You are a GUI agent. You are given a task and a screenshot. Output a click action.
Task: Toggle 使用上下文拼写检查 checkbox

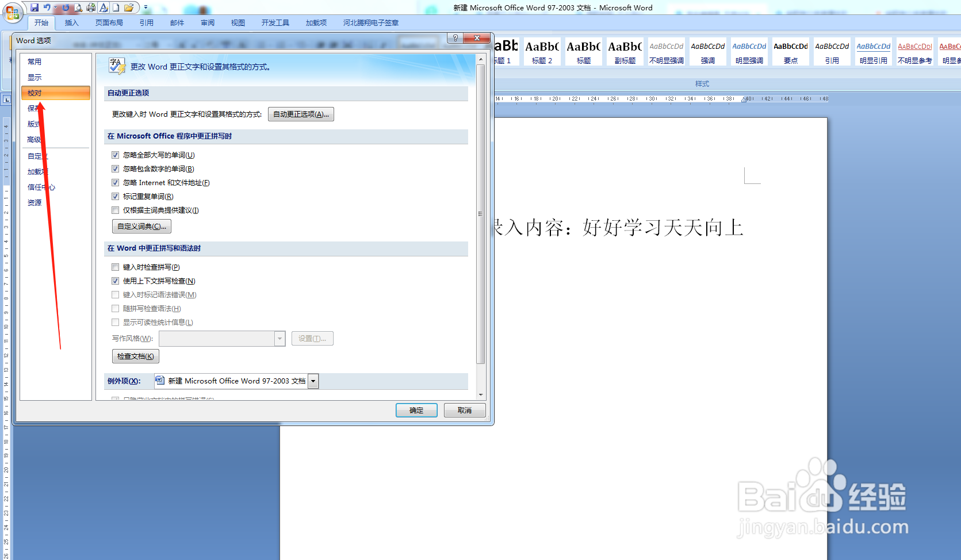115,281
